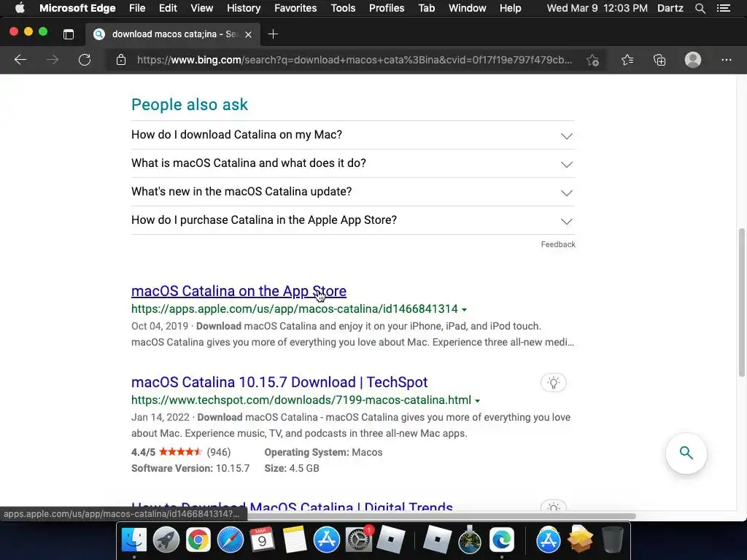Open the Tools menu
The height and width of the screenshot is (560, 747).
coord(343,8)
